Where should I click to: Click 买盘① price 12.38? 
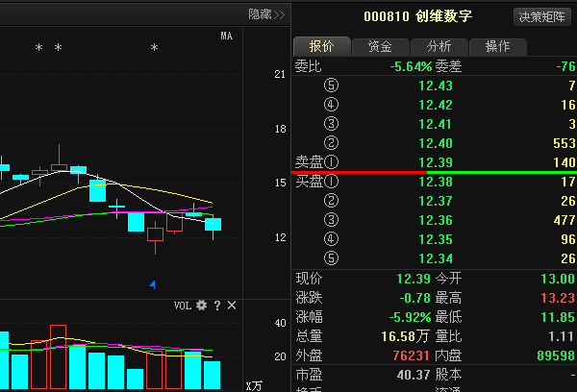pyautogui.click(x=436, y=182)
